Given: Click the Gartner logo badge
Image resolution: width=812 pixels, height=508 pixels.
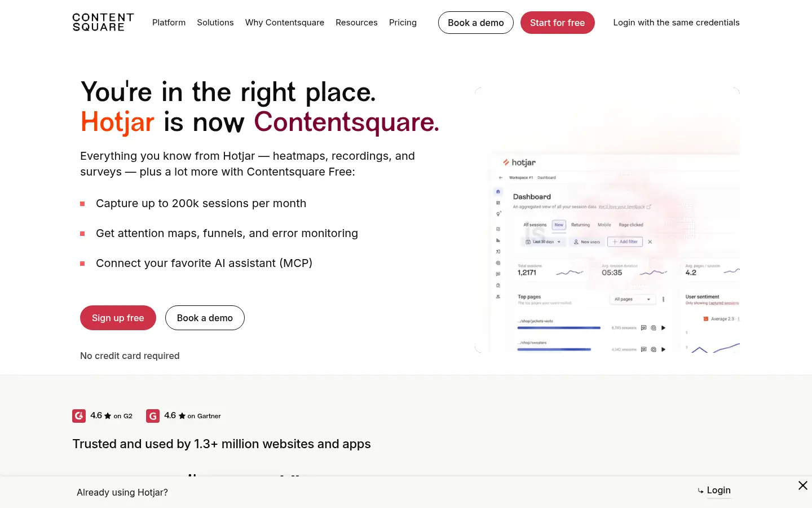Looking at the screenshot, I should pyautogui.click(x=153, y=416).
